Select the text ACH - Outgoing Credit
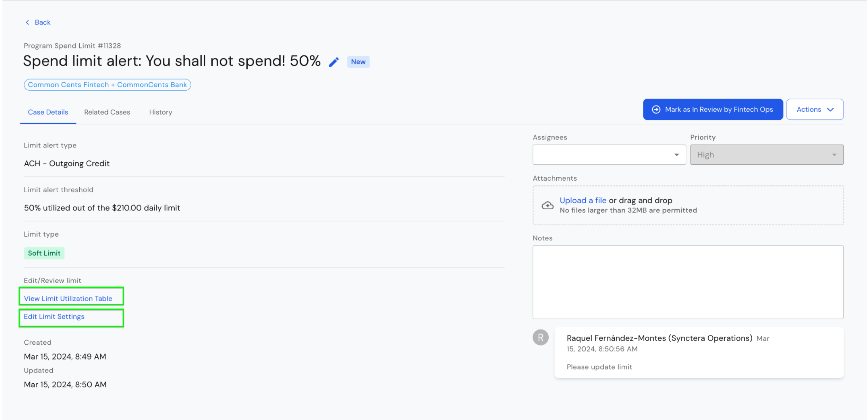 (67, 163)
